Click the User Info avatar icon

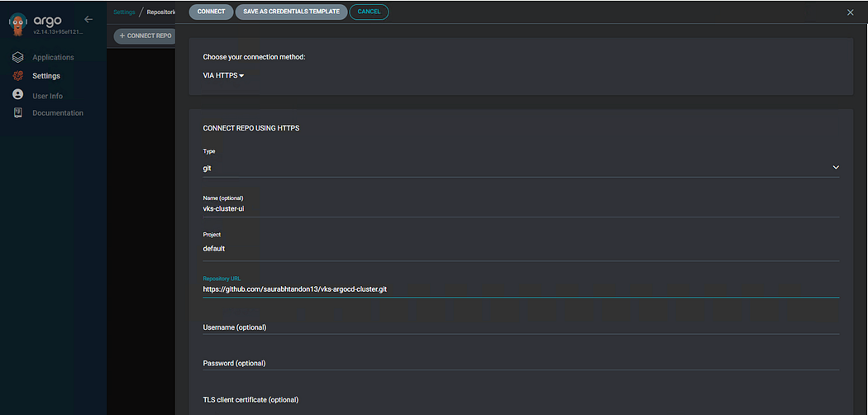click(x=18, y=94)
